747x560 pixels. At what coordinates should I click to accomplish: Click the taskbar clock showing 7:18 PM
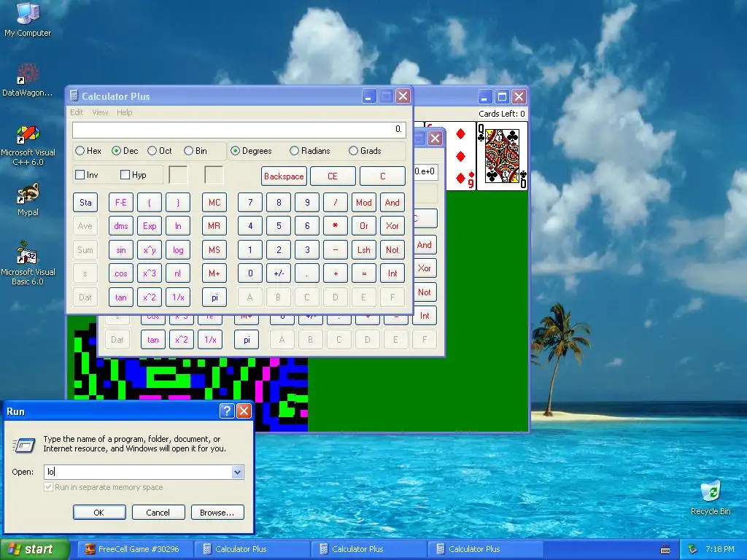pyautogui.click(x=719, y=549)
